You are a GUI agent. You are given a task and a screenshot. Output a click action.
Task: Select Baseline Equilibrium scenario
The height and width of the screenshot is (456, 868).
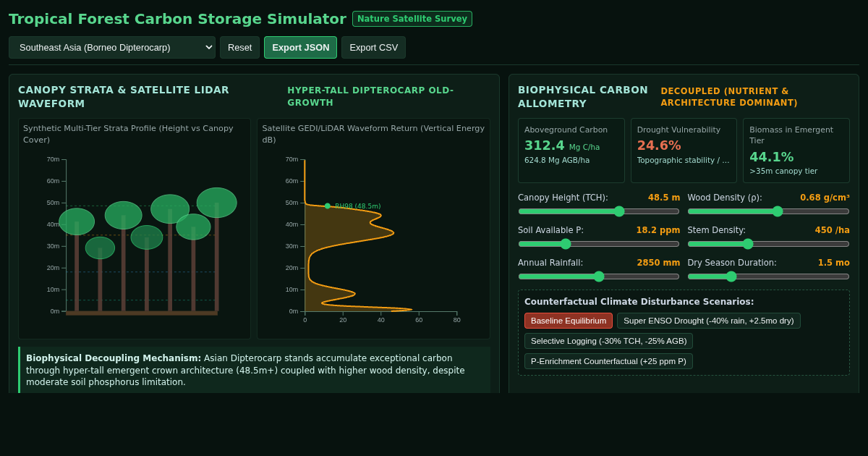[569, 321]
